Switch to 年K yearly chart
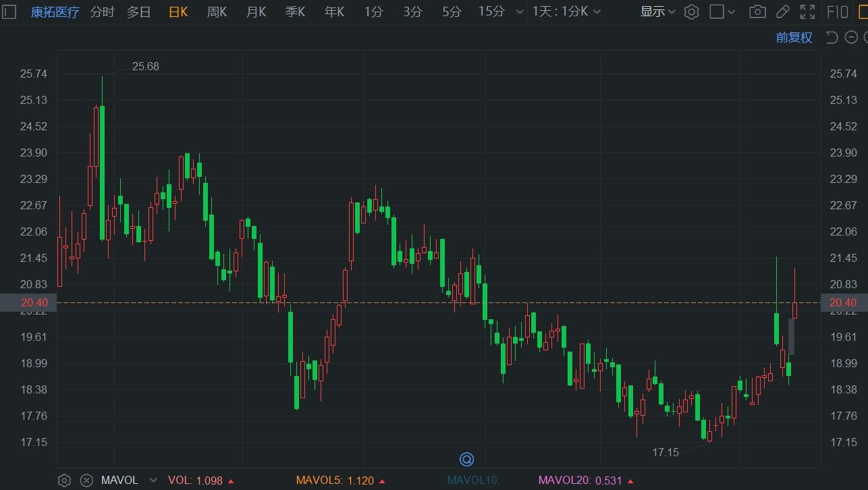Screen dimensions: 868x490 334,11
